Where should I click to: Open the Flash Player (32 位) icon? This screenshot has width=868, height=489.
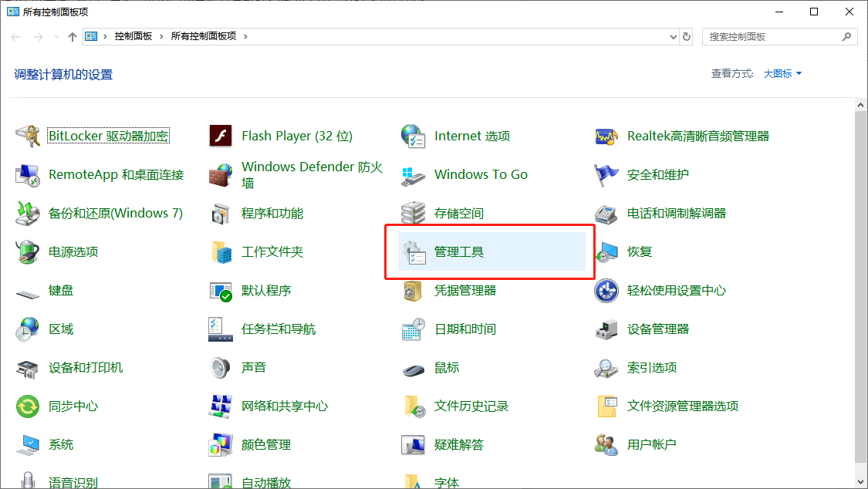221,136
